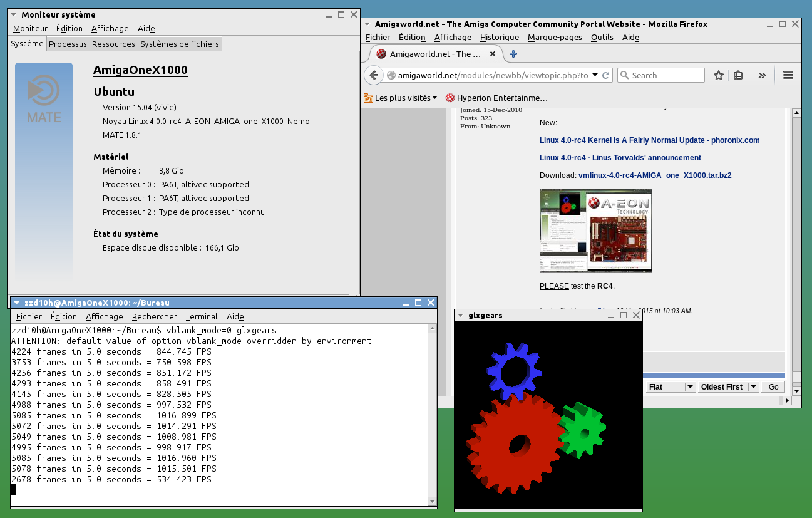812x518 pixels.
Task: Open the Rechercher menu in the terminal
Action: (154, 316)
